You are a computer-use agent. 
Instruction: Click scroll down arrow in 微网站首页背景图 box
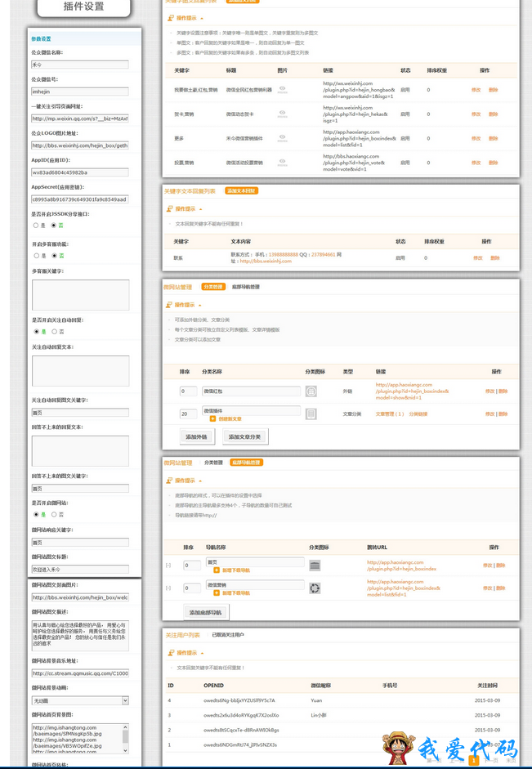click(x=126, y=750)
